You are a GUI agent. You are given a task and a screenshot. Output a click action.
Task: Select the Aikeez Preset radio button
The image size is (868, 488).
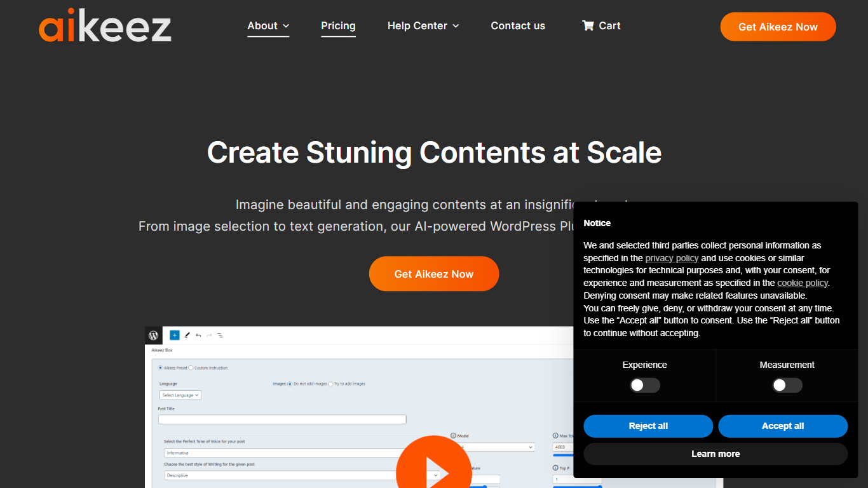coord(160,368)
